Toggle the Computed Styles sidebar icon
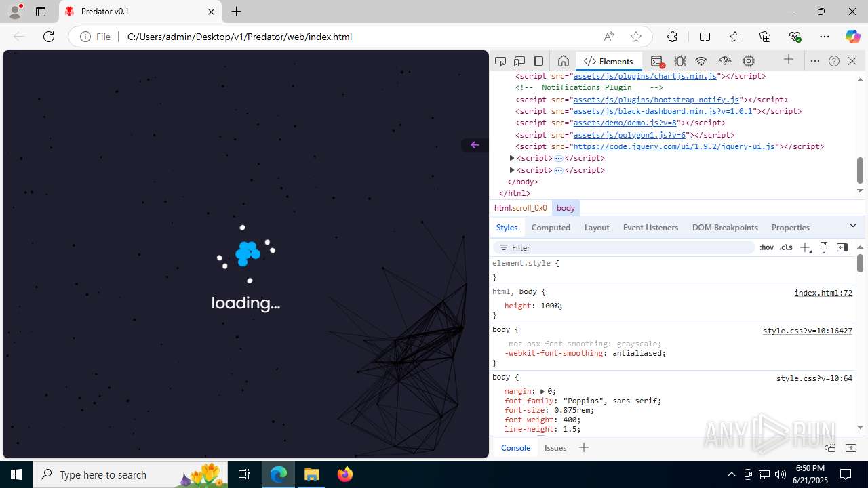This screenshot has width=868, height=488. [842, 247]
